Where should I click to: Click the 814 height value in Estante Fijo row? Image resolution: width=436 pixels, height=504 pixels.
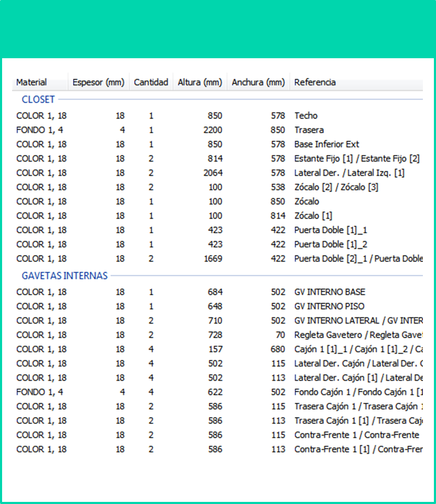[215, 158]
